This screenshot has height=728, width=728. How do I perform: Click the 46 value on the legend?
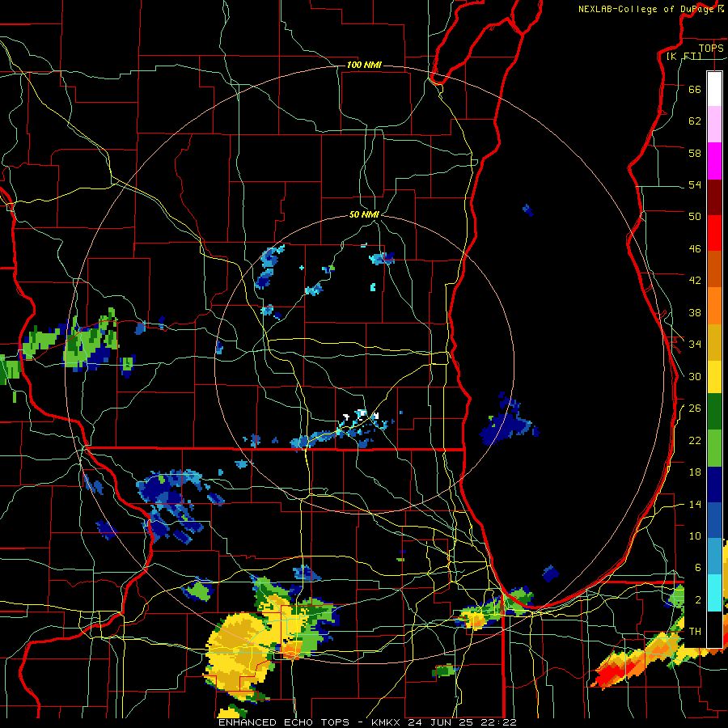click(695, 249)
